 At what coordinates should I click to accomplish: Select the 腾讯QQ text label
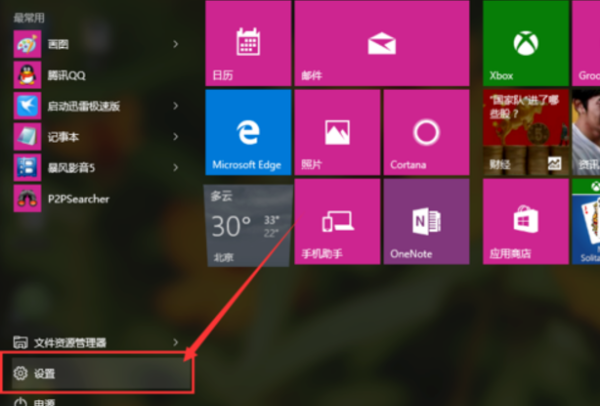pyautogui.click(x=66, y=75)
